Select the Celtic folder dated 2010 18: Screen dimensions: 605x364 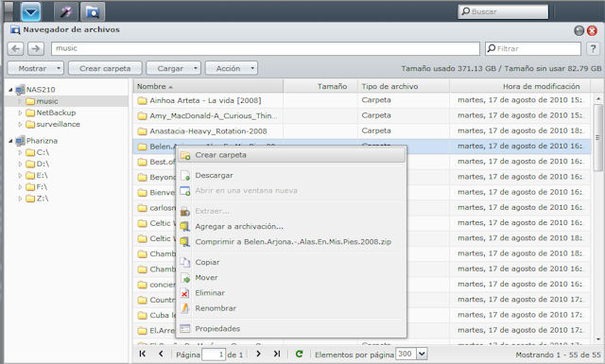(362, 238)
